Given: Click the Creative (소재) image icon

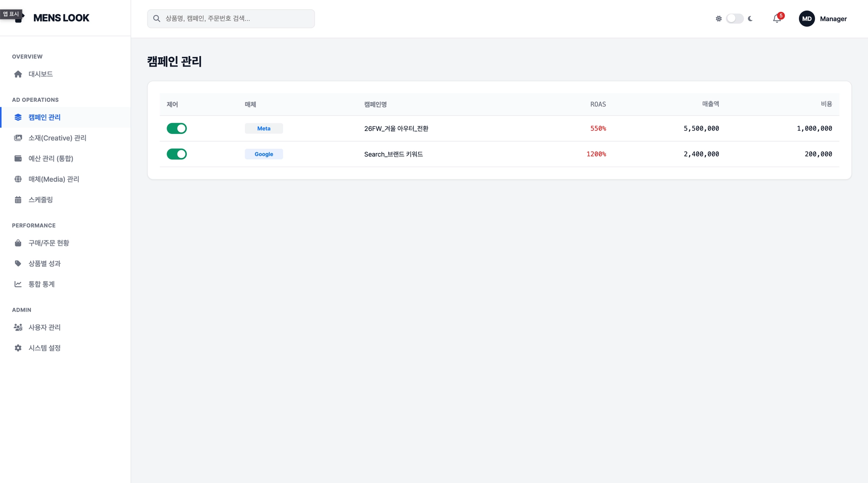Looking at the screenshot, I should pos(18,138).
